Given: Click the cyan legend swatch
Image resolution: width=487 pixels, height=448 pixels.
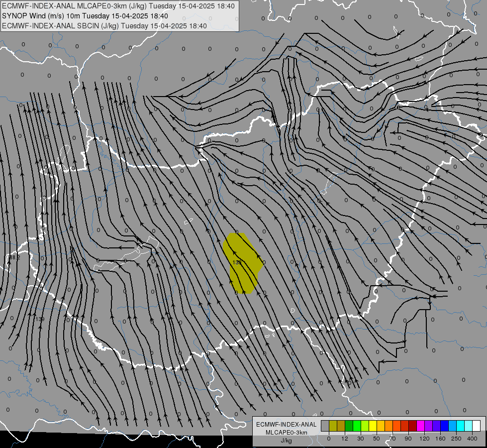Looking at the screenshot, I should click(x=461, y=426).
